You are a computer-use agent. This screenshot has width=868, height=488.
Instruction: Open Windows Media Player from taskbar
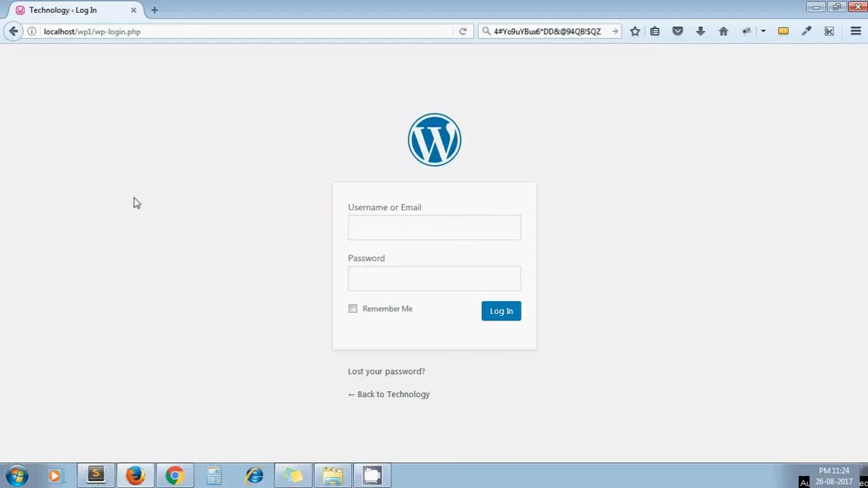point(56,476)
